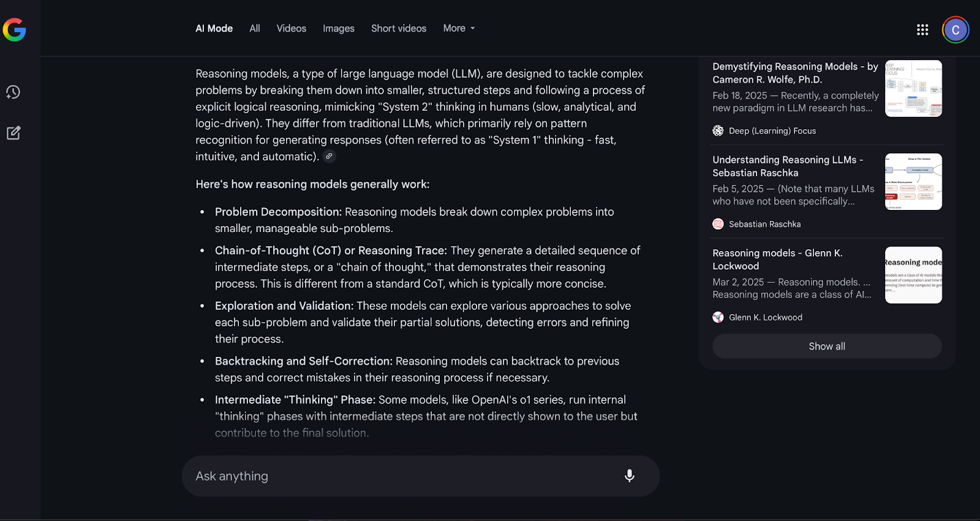Click 'Feb 5, 2025' snippet text
The width and height of the screenshot is (980, 521).
(738, 189)
